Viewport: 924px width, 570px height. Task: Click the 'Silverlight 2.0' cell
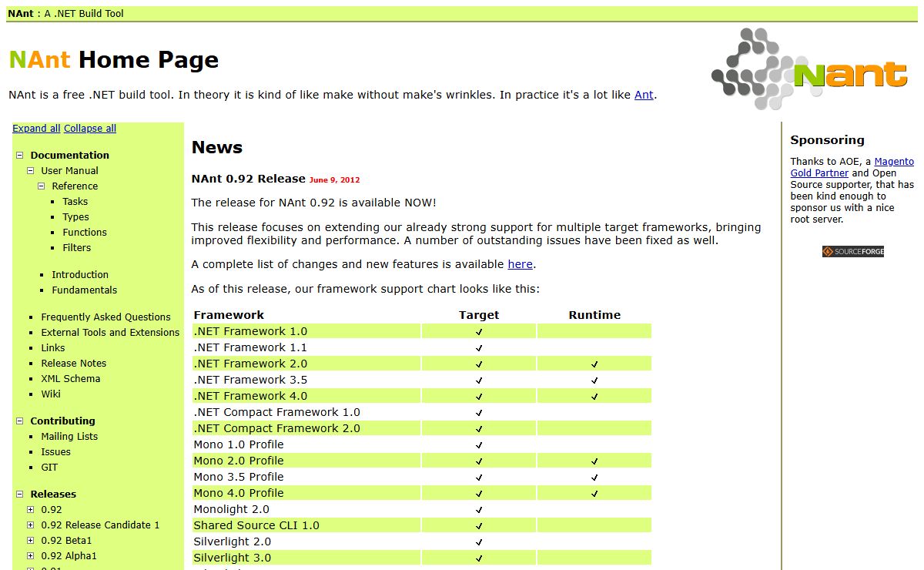tap(306, 541)
